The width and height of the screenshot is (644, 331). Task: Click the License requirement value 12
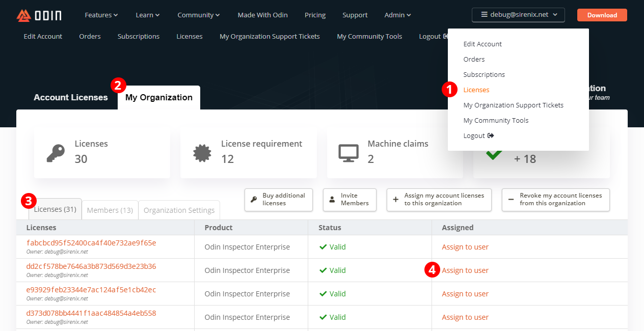click(227, 159)
